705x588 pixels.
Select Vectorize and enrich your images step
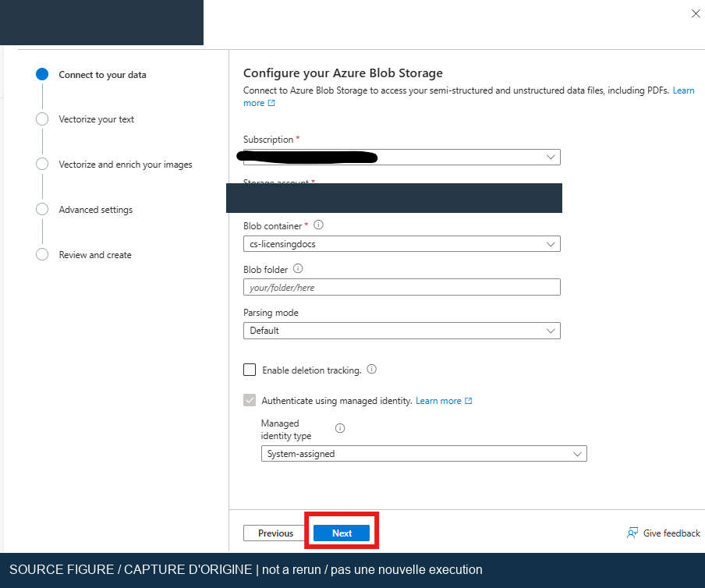tap(126, 165)
